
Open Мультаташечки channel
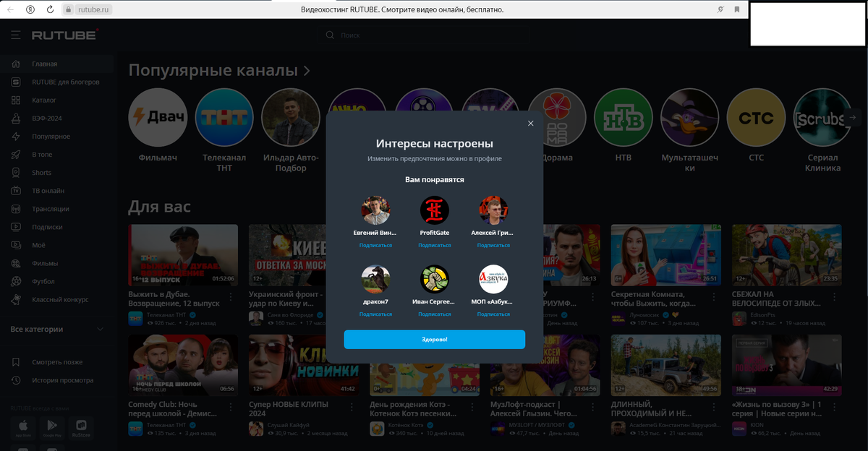click(689, 117)
